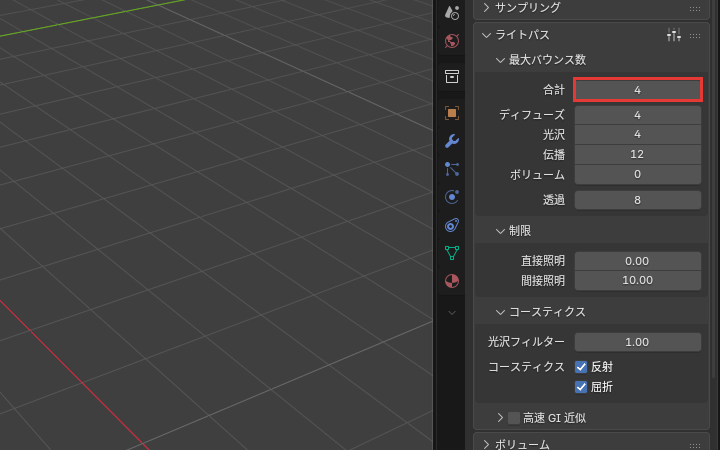Click the 直接照明 clamp field
Screen dimensions: 720x450
point(638,261)
